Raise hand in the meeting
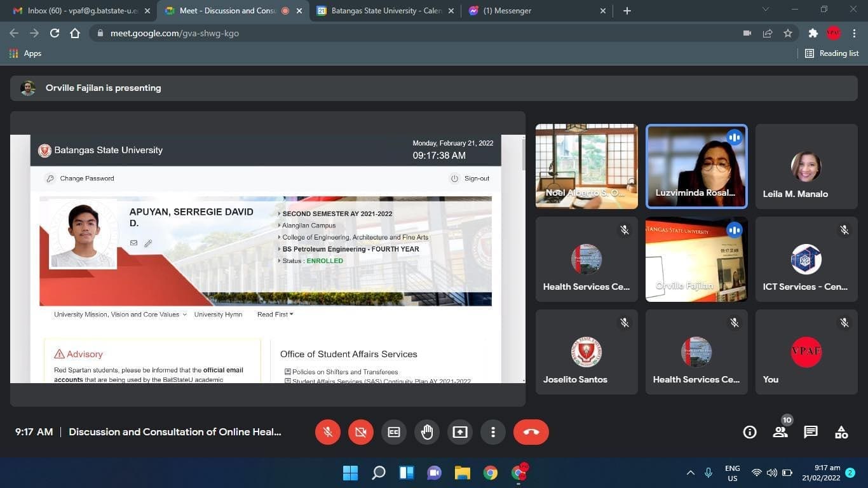 pos(427,432)
